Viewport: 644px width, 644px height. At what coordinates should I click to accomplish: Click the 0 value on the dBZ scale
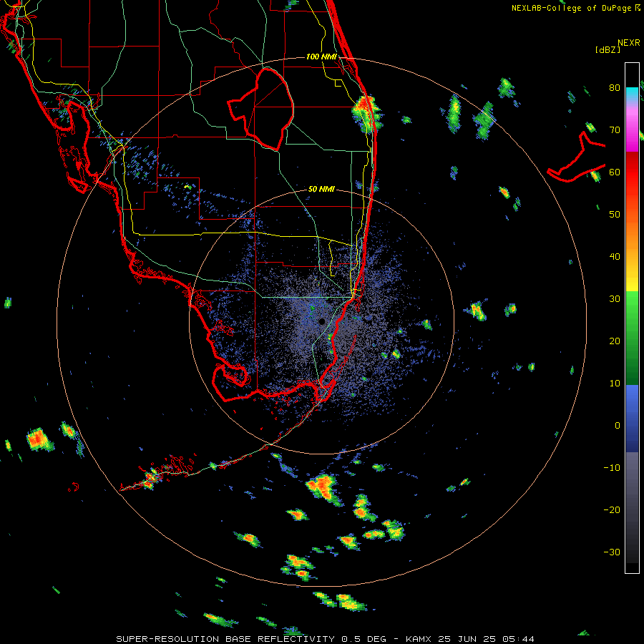[x=618, y=426]
